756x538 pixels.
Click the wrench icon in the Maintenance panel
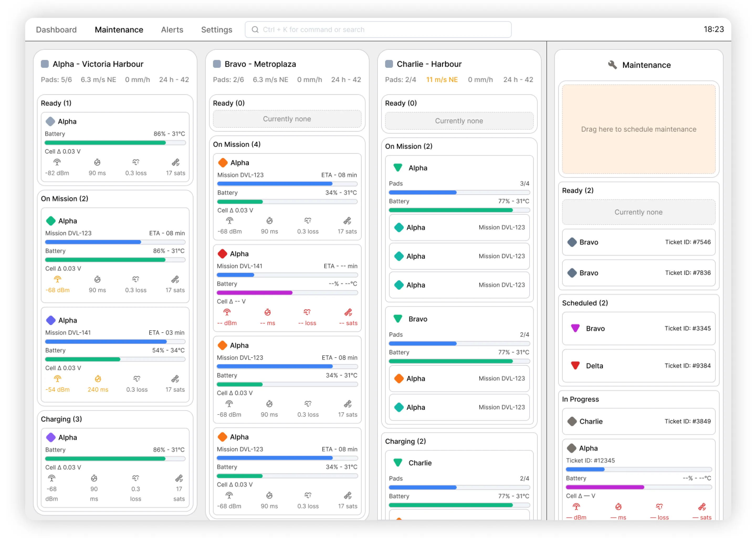[613, 65]
